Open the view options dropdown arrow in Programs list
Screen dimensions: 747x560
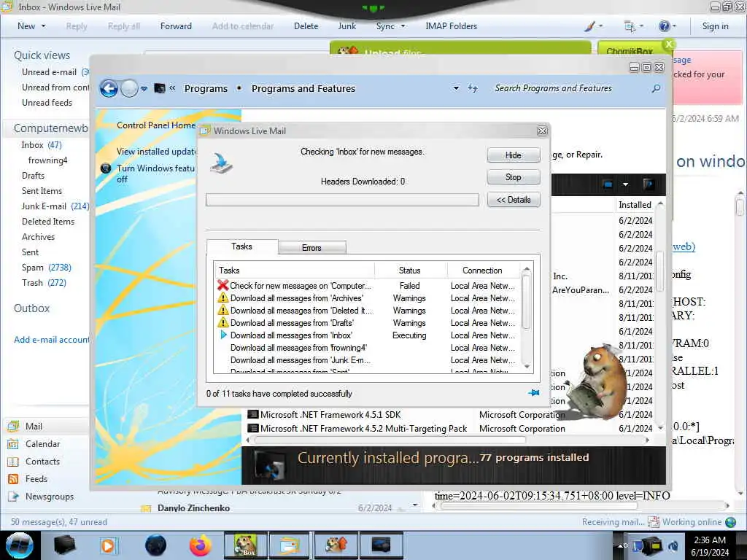click(625, 184)
